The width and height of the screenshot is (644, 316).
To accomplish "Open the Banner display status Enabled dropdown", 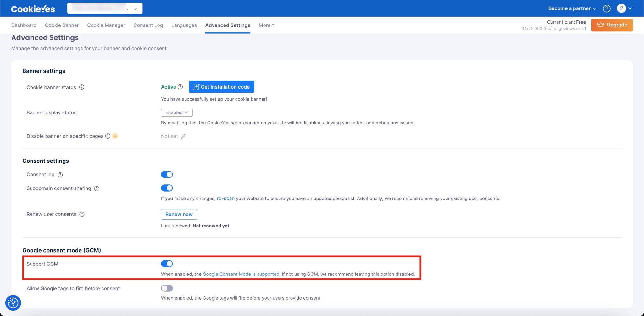I will (x=176, y=112).
